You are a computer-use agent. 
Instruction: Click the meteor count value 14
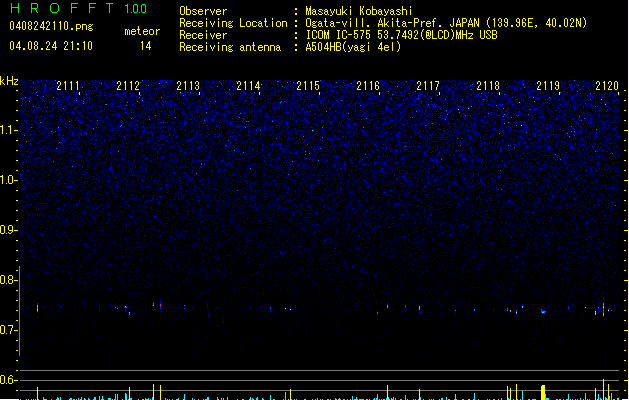click(146, 46)
